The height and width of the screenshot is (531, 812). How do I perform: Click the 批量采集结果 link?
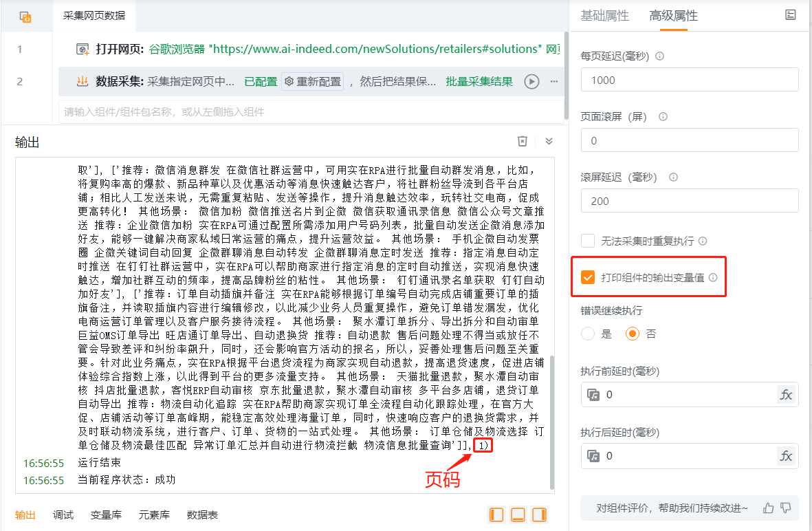tap(479, 82)
